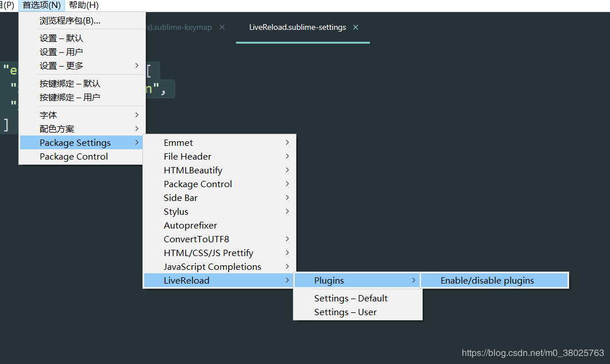Click the chevron next to 字体
This screenshot has width=610, height=364.
[x=137, y=115]
